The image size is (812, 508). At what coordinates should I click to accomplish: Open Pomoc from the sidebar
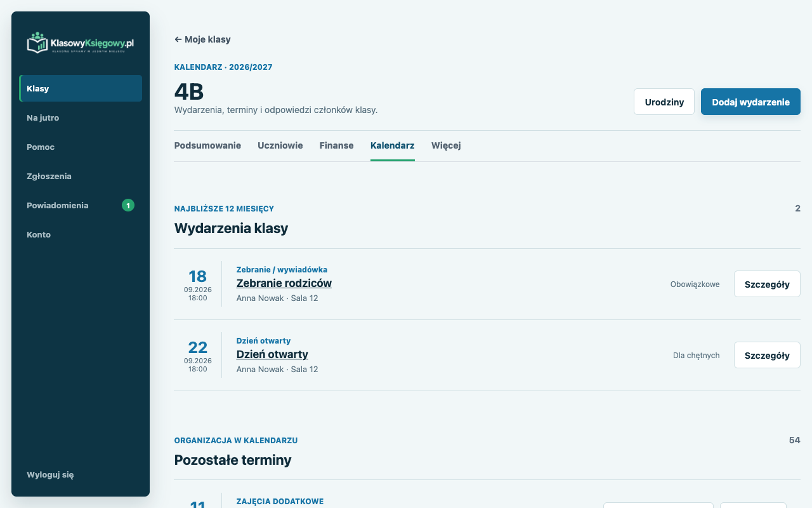(x=81, y=147)
